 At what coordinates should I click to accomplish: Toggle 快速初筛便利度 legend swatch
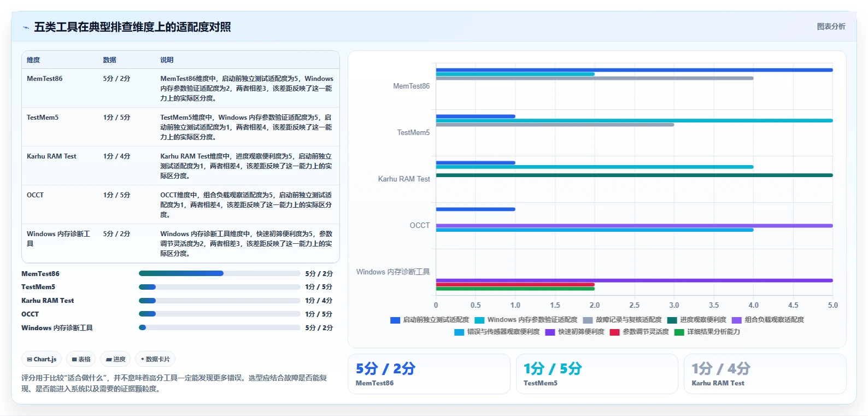pos(550,332)
